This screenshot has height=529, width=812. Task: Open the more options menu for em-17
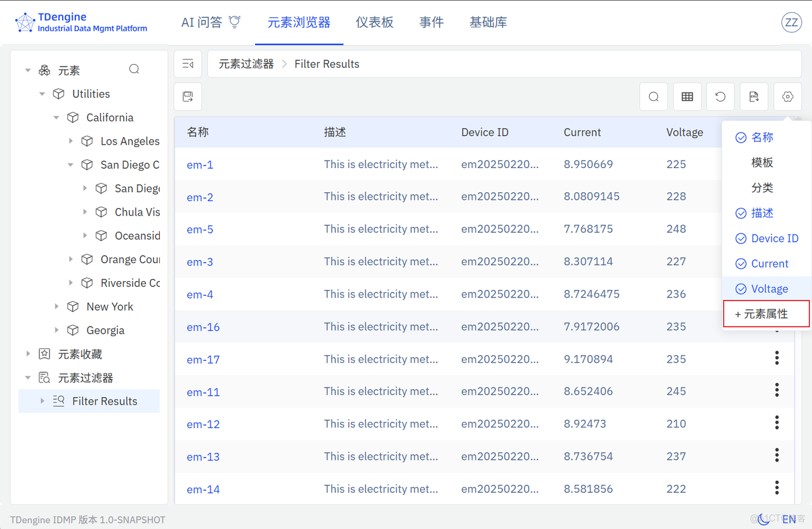[x=776, y=359]
